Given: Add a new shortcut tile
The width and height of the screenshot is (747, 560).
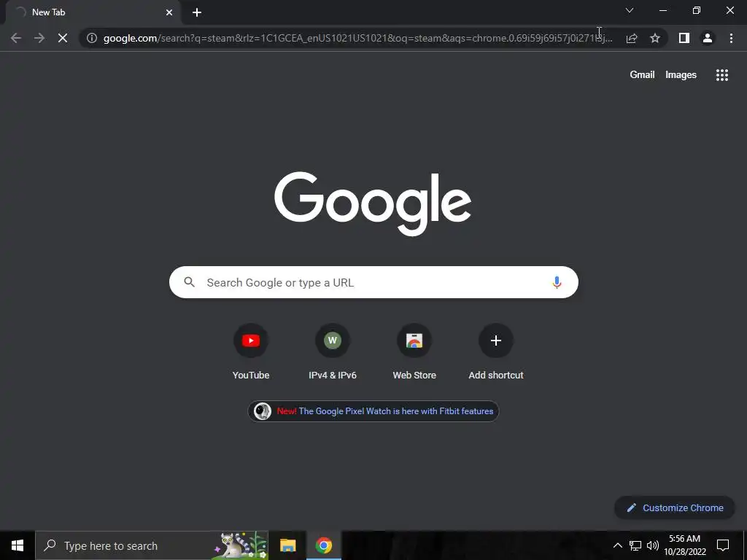Looking at the screenshot, I should (496, 352).
